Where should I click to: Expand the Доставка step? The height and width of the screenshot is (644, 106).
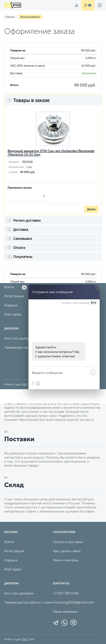pos(53,230)
